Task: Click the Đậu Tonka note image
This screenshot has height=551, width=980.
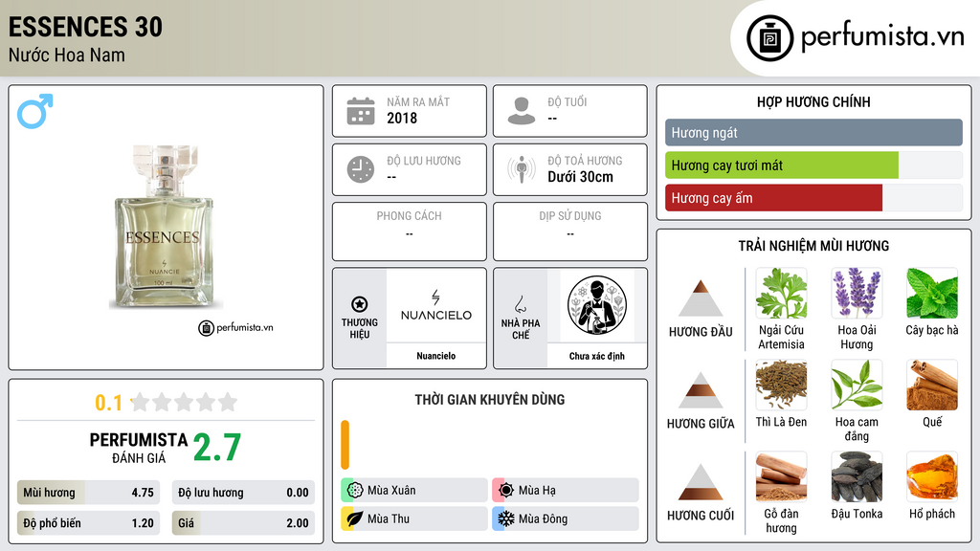Action: pyautogui.click(x=857, y=477)
